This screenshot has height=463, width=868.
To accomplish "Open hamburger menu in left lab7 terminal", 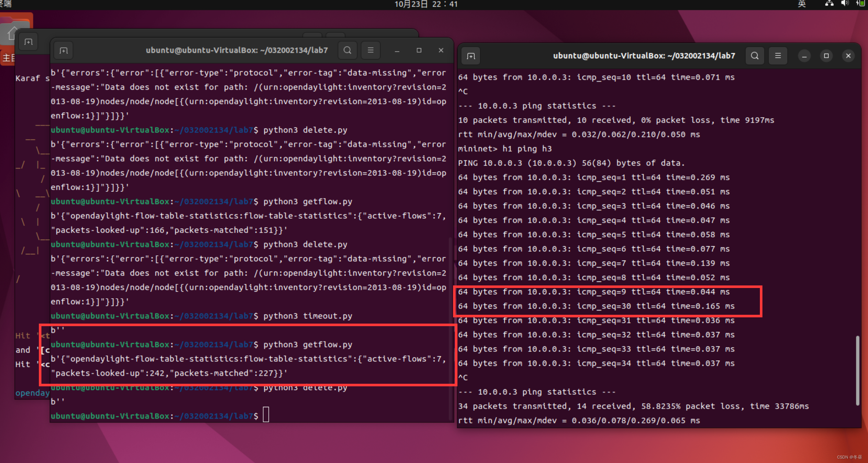I will point(371,50).
